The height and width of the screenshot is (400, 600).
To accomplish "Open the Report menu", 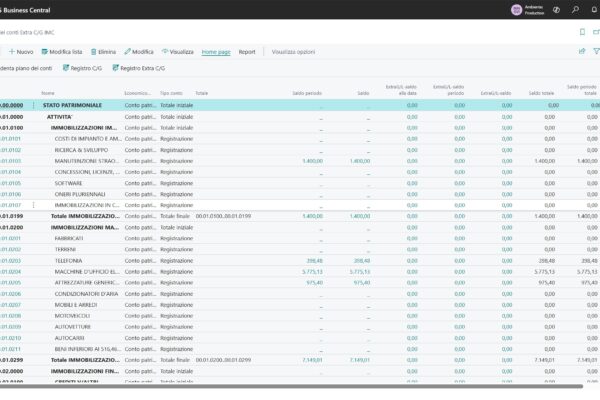I will point(247,51).
